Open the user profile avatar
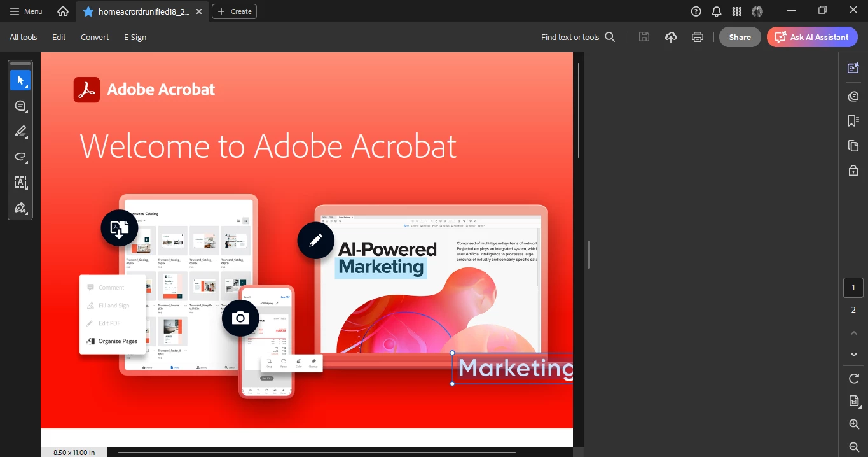The height and width of the screenshot is (457, 868). [x=757, y=11]
